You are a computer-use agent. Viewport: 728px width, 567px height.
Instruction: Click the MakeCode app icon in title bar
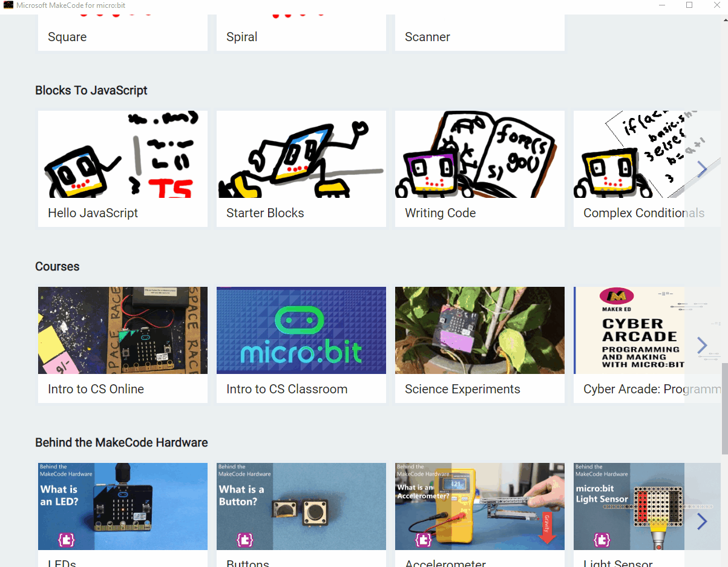pos(8,5)
